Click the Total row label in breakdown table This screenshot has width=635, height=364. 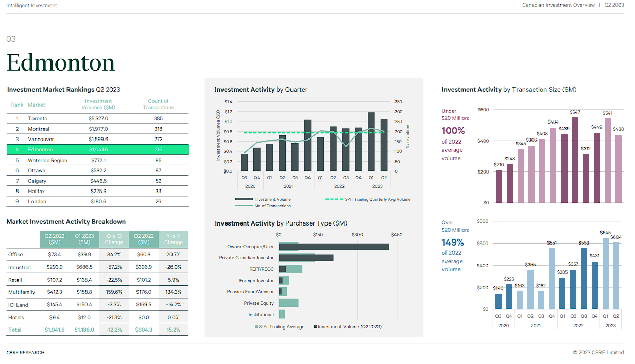15,330
